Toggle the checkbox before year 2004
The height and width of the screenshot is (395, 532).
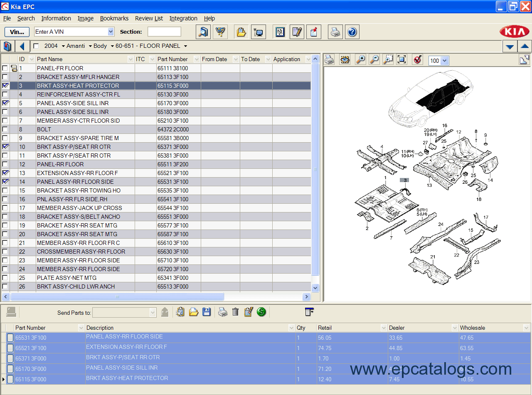[x=36, y=46]
